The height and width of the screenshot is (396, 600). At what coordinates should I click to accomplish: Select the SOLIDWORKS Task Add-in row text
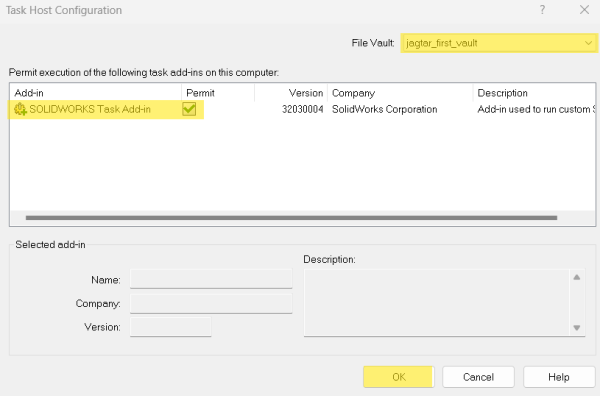tap(90, 109)
